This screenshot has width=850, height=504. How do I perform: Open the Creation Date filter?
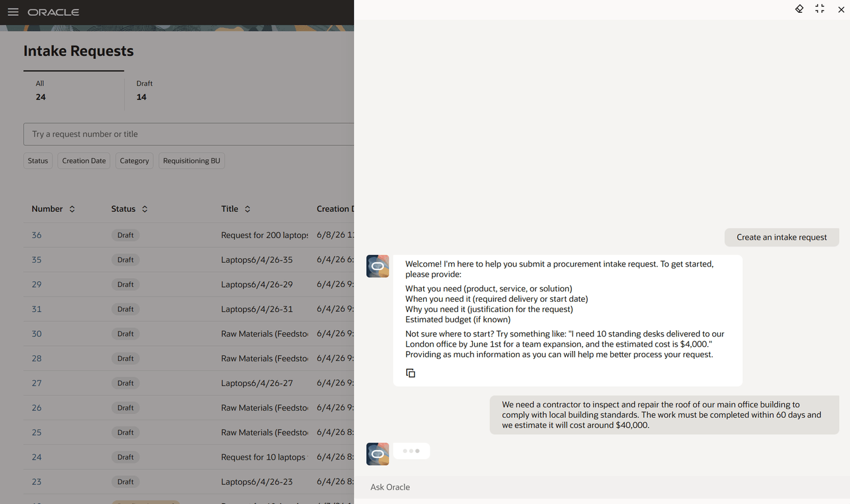click(84, 161)
